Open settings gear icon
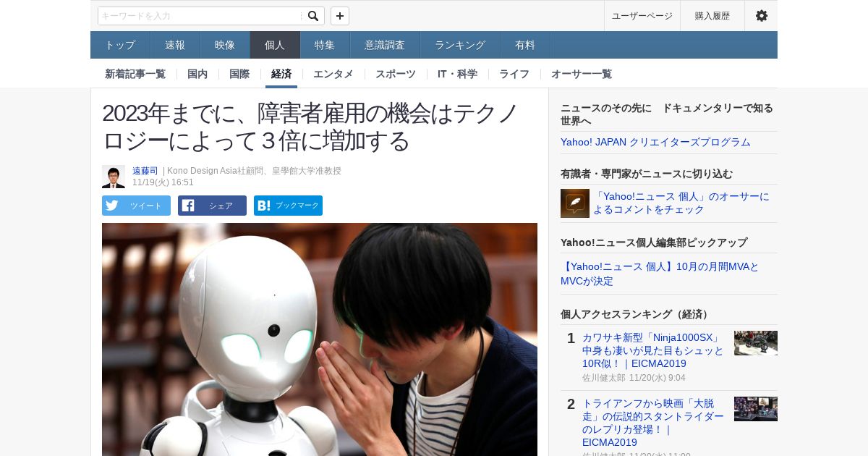Image resolution: width=868 pixels, height=456 pixels. pyautogui.click(x=762, y=16)
